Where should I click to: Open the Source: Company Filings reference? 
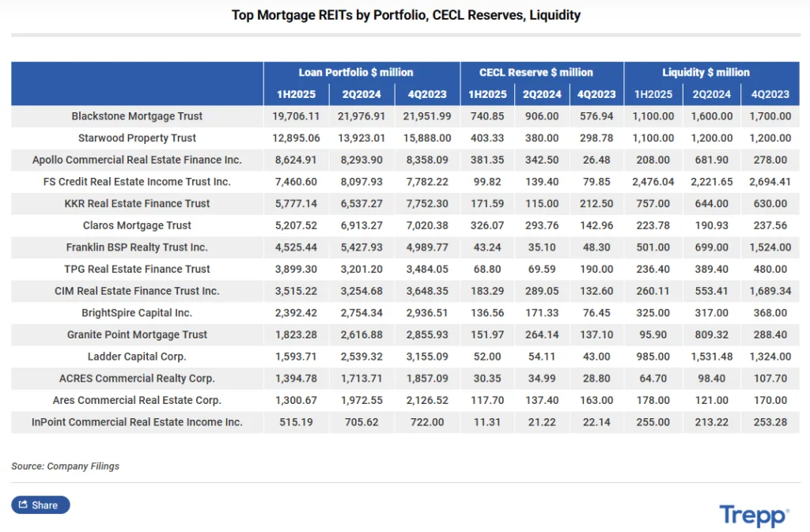[63, 466]
